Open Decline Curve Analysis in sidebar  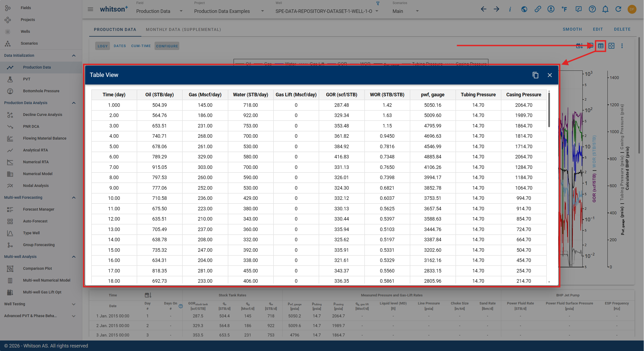(41, 115)
